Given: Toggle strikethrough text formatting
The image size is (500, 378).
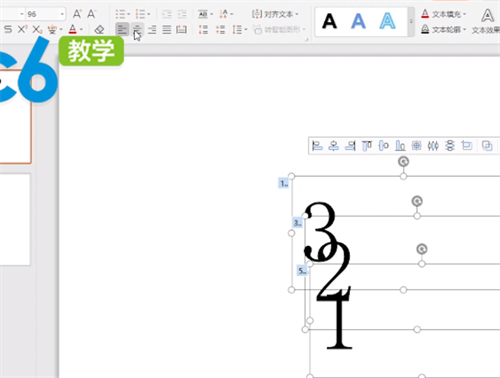Looking at the screenshot, I should click(8, 30).
